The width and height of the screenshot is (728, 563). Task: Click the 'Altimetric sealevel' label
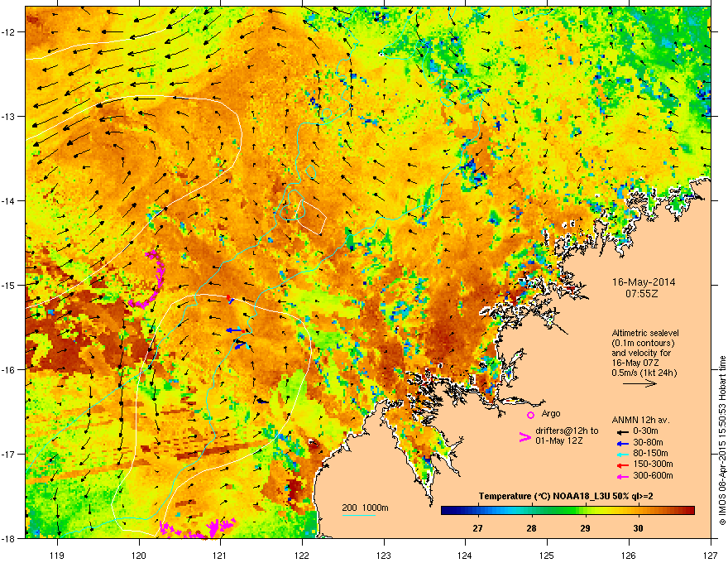tap(645, 333)
